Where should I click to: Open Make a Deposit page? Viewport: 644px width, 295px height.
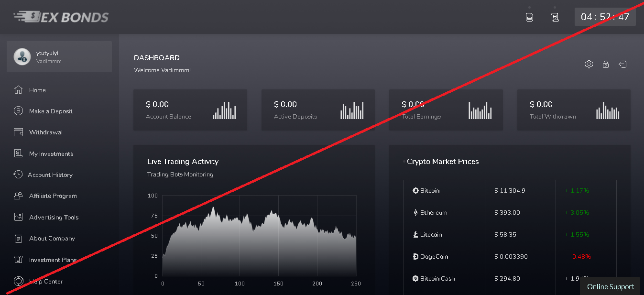pos(51,111)
